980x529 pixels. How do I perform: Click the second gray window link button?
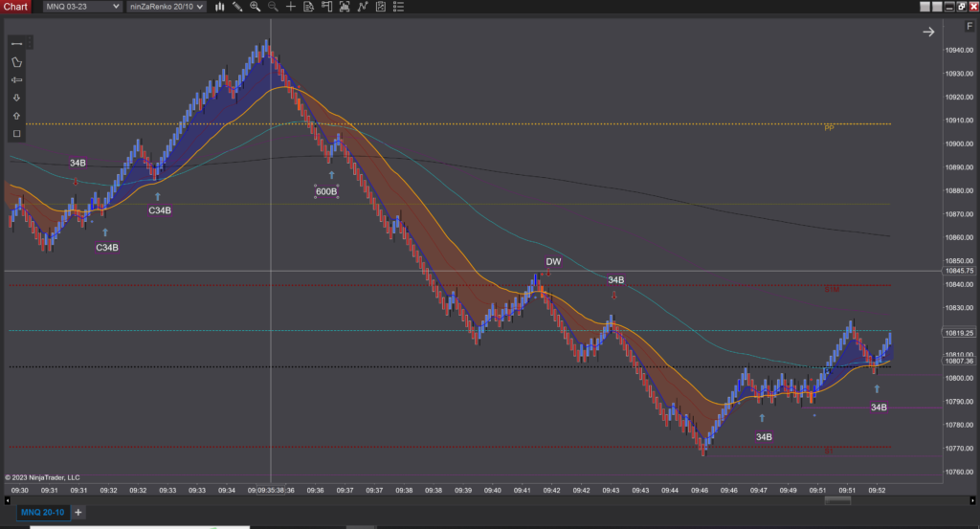(x=937, y=7)
